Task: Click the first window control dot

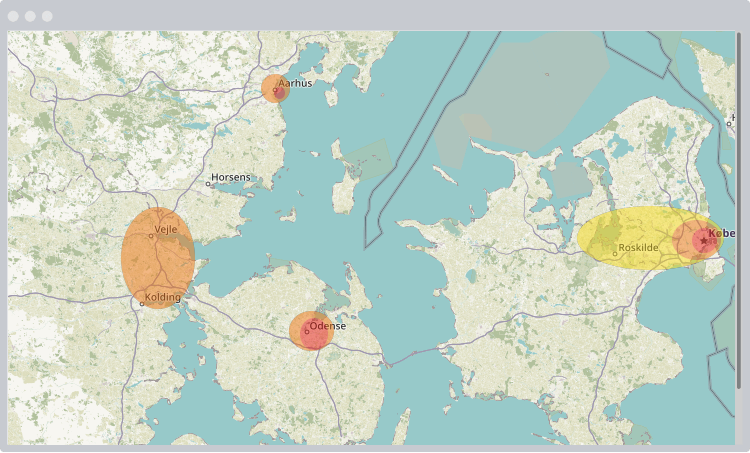Action: click(x=13, y=16)
